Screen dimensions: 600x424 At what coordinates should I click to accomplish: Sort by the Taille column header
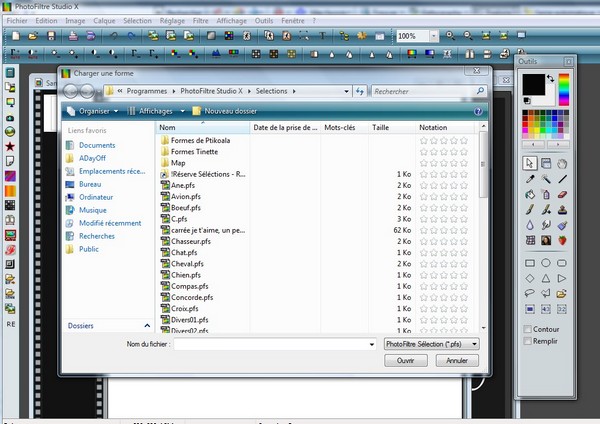click(x=391, y=128)
